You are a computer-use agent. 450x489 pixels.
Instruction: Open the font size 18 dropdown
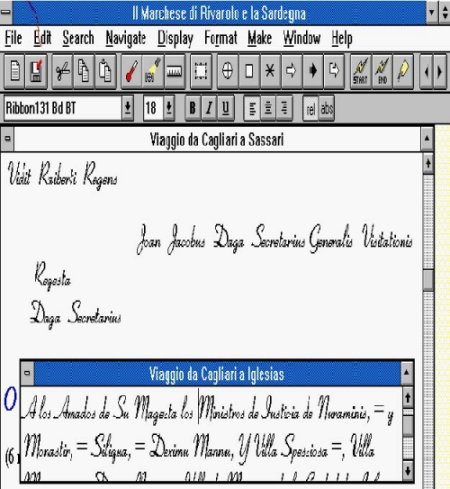[169, 108]
